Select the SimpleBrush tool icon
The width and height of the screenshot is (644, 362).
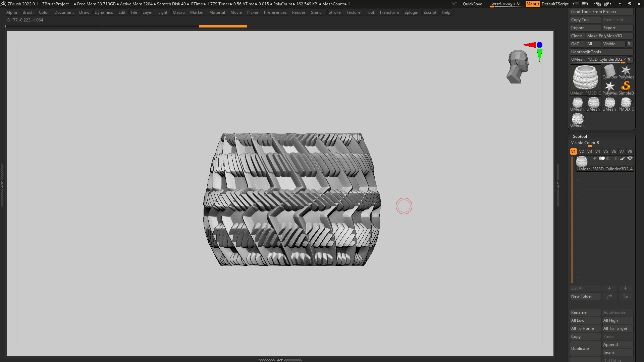click(x=626, y=88)
